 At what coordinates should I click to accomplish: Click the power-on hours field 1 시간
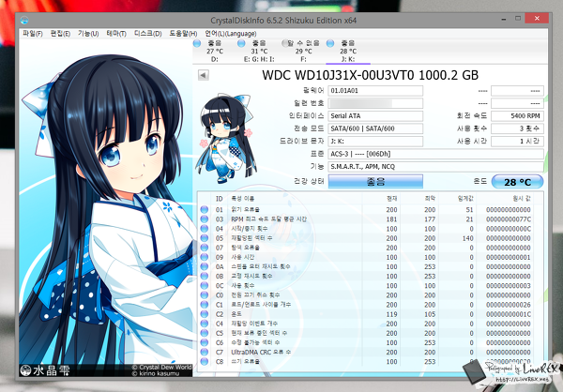[517, 141]
